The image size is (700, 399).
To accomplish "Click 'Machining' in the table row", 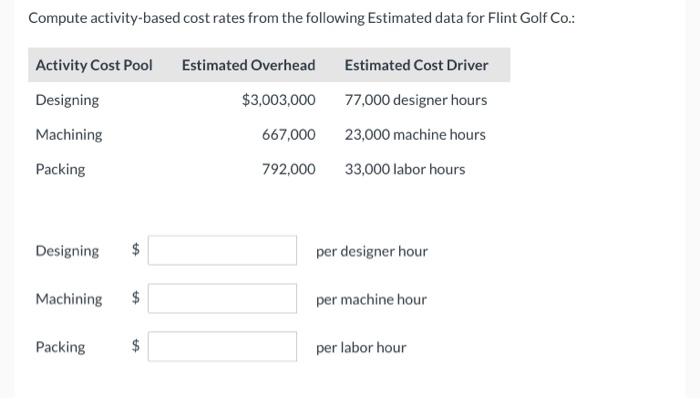I will pyautogui.click(x=69, y=135).
